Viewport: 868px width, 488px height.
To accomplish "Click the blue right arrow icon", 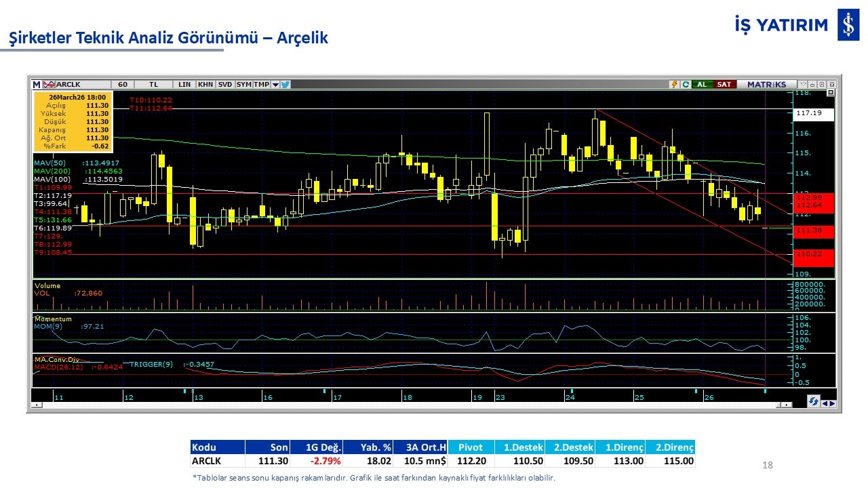I will coord(832,403).
